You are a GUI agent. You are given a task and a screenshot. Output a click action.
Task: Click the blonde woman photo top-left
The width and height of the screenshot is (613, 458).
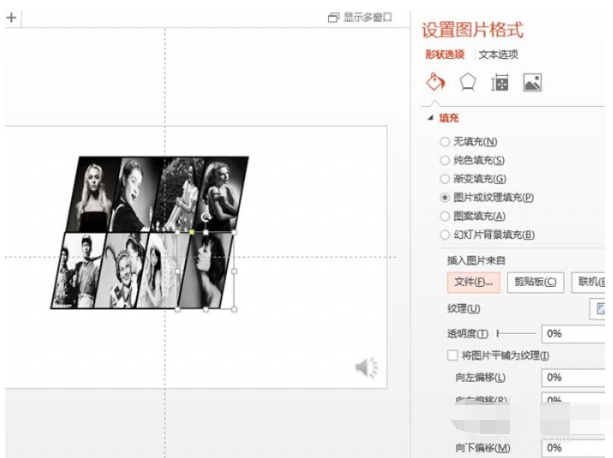tap(94, 194)
